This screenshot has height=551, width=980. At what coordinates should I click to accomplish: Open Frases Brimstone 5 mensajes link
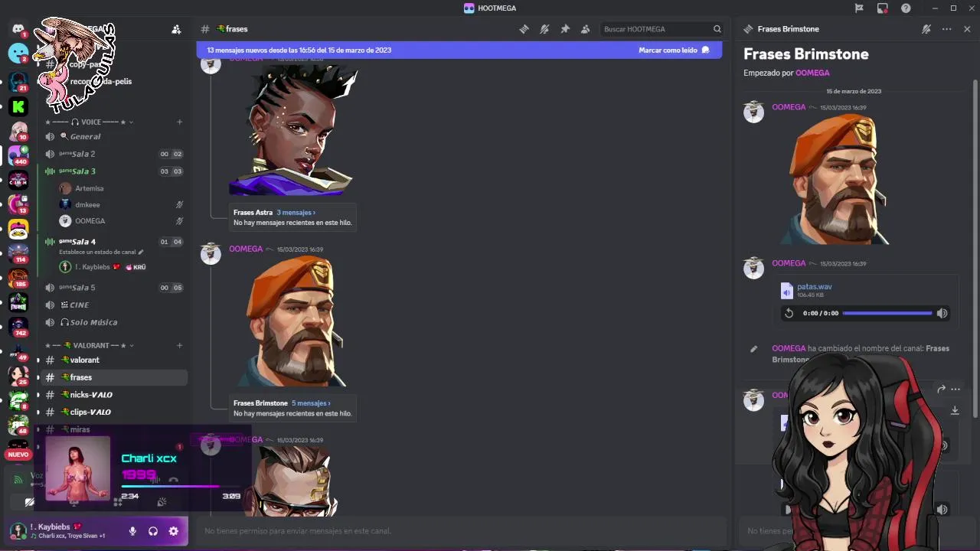point(311,403)
